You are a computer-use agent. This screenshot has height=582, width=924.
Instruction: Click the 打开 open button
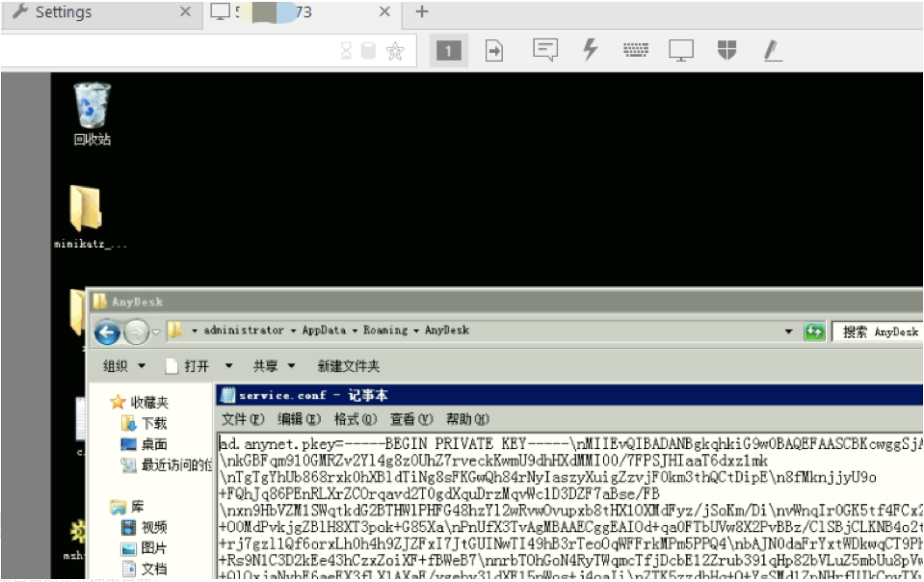188,366
